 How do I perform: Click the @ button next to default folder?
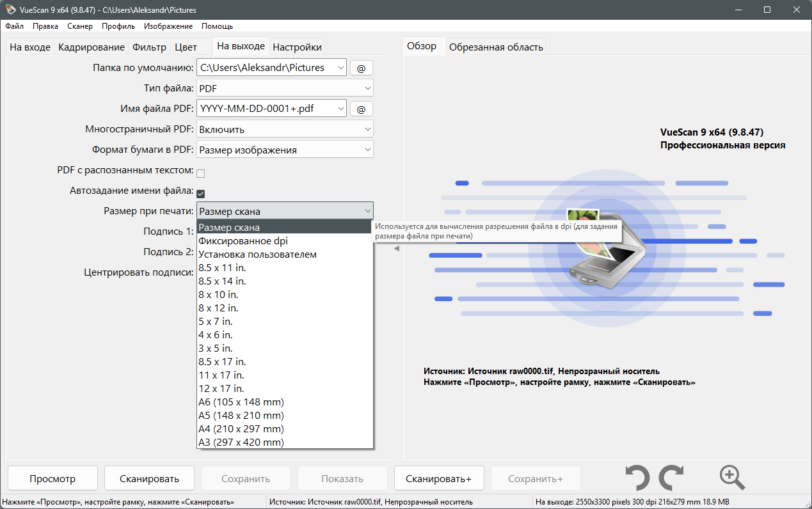point(361,68)
